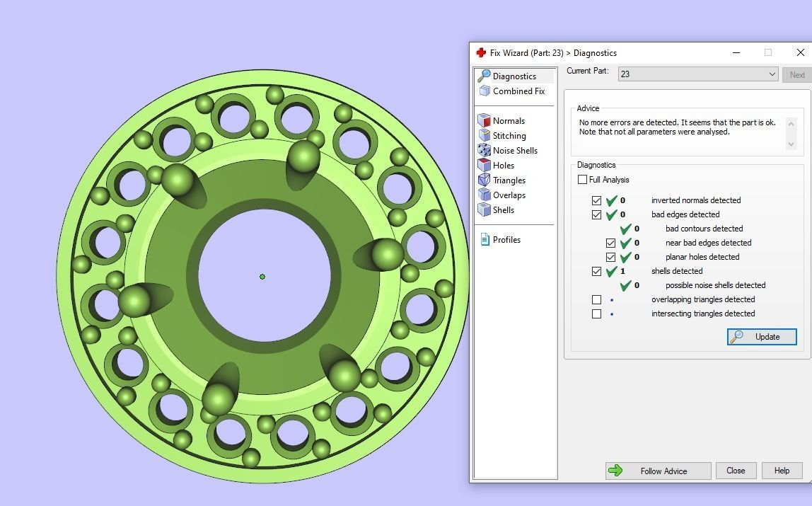Image resolution: width=812 pixels, height=506 pixels.
Task: Click magnifier icon on Update button
Action: [736, 337]
